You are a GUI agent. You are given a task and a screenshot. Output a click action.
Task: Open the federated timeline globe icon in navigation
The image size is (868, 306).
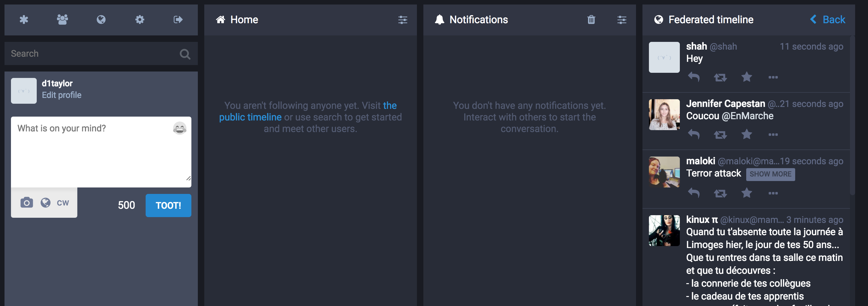coord(101,20)
